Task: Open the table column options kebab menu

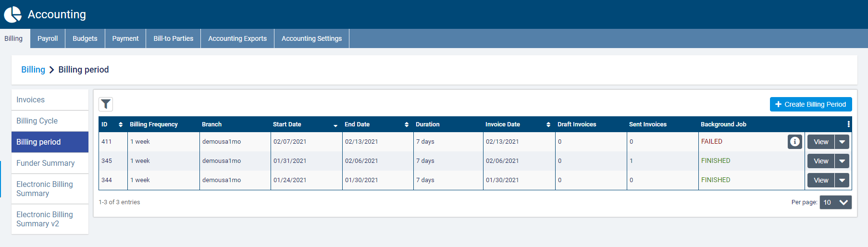Action: [848, 124]
